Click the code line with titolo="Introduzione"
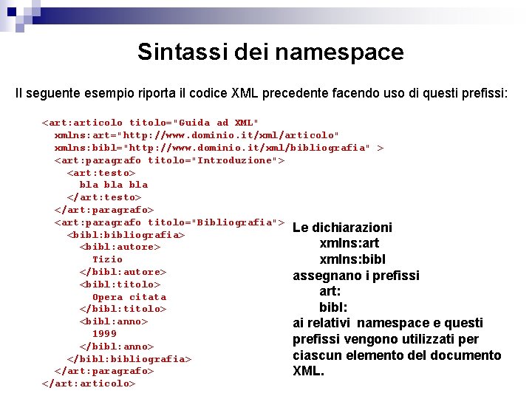 coord(169,160)
